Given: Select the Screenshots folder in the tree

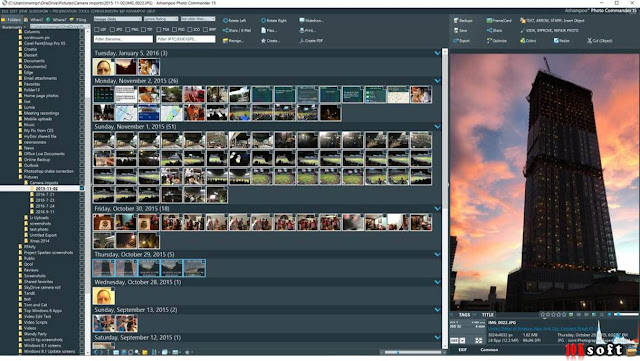Looking at the screenshot, I should point(35,276).
